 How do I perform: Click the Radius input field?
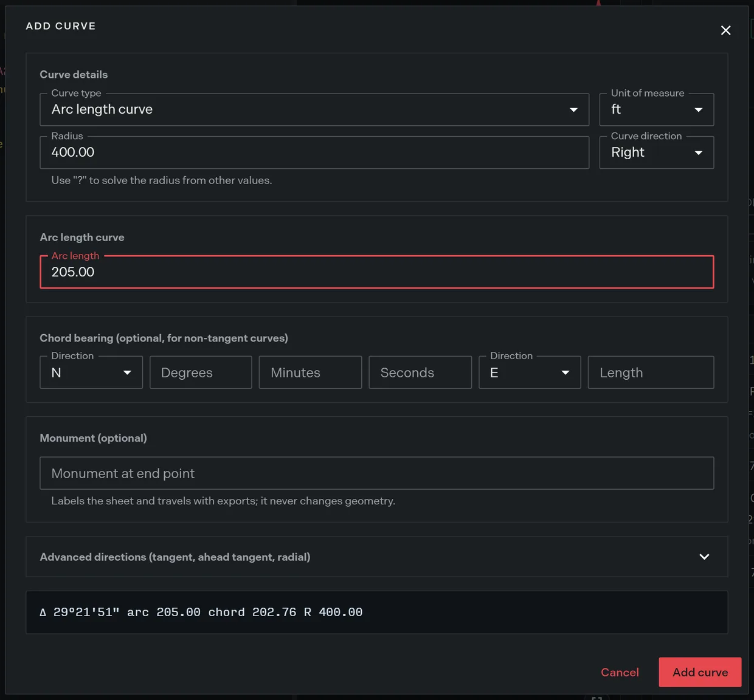click(314, 153)
